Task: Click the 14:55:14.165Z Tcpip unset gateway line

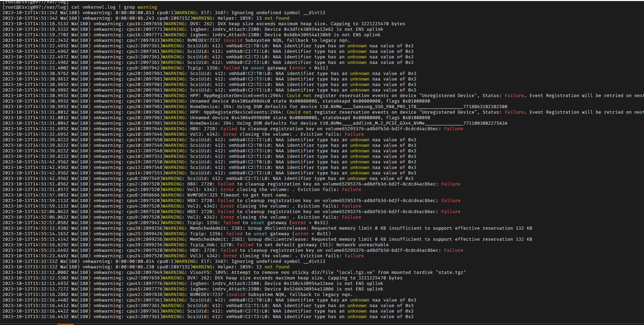Action: pos(167,234)
